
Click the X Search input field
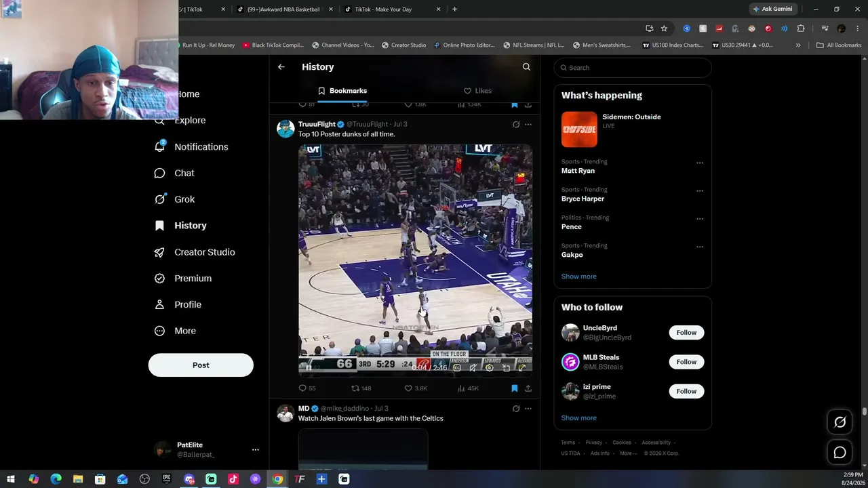tap(633, 68)
